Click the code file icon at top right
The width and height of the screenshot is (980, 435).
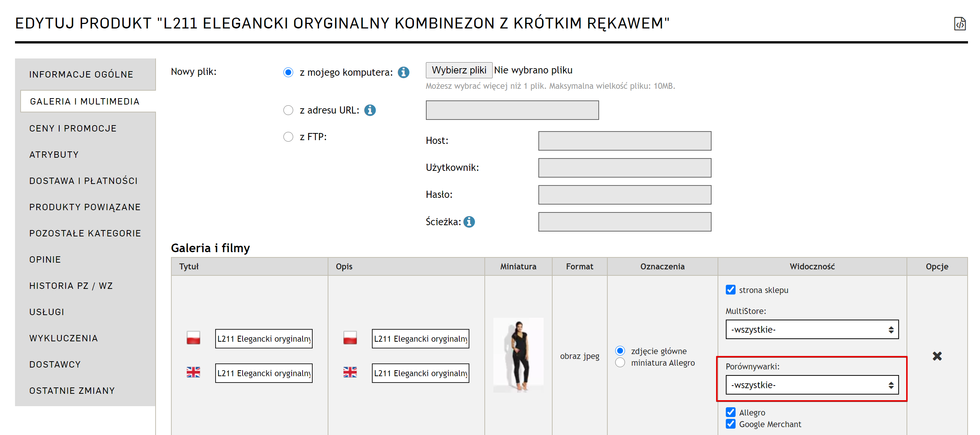[959, 24]
